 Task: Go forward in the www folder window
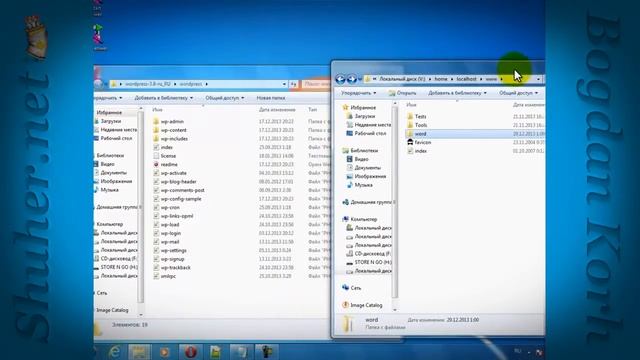(x=351, y=79)
